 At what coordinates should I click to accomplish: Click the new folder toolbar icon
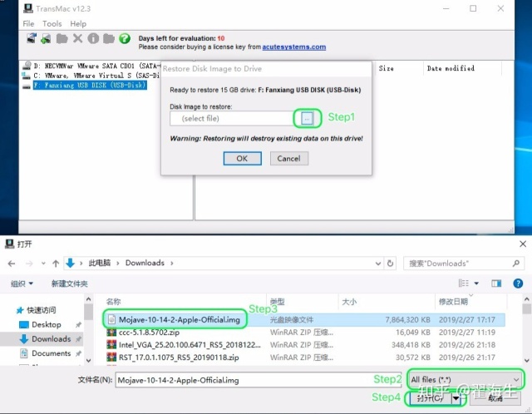[62, 39]
